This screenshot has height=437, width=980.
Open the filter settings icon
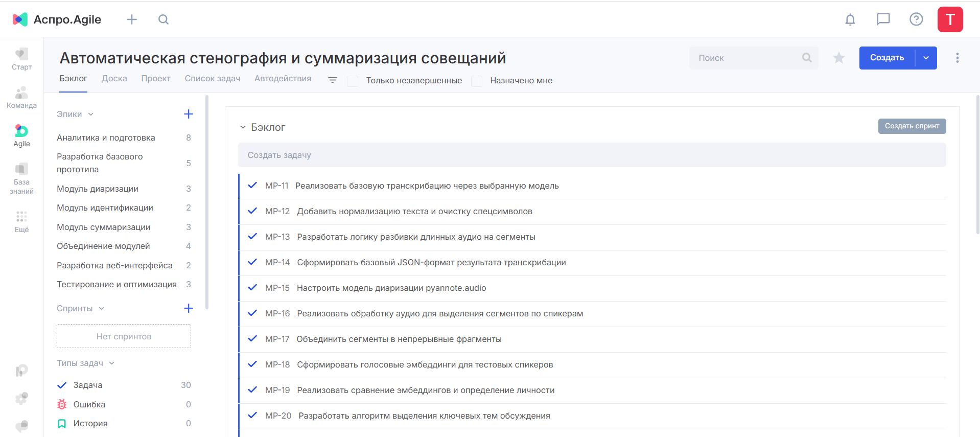pyautogui.click(x=332, y=80)
